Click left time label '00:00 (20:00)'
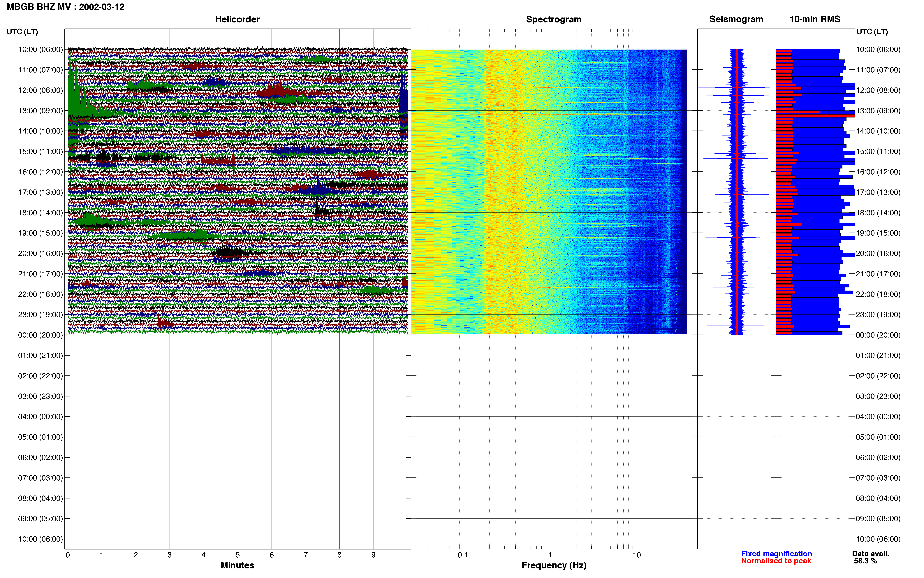The height and width of the screenshot is (578, 924). tap(41, 335)
